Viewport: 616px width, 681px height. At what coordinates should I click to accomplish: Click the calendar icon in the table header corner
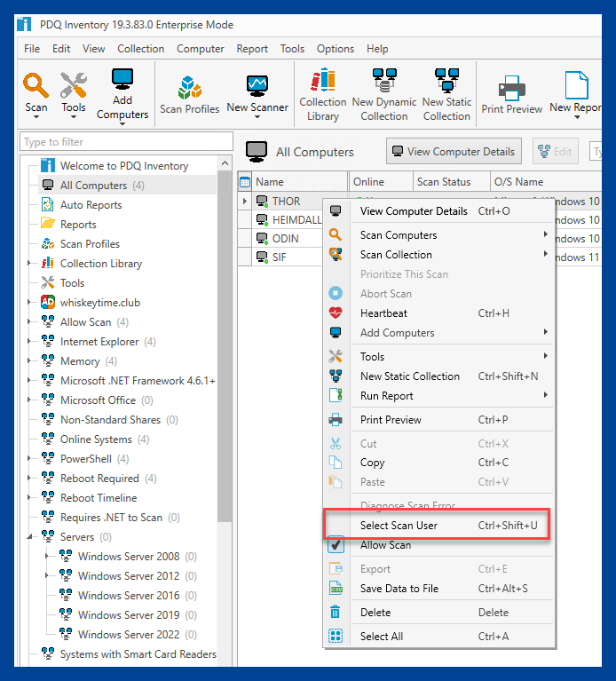tap(245, 182)
